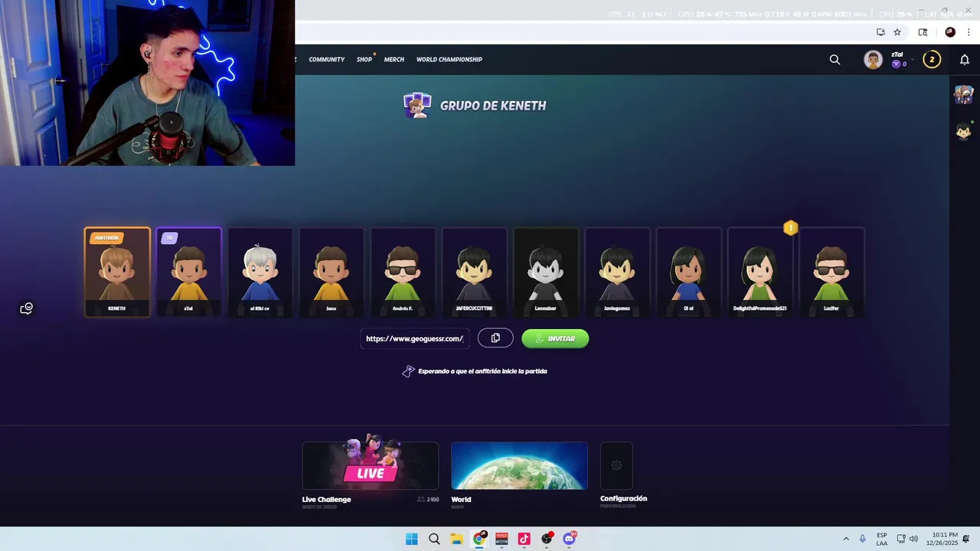980x551 pixels.
Task: Open OBS Studio from taskbar
Action: (x=547, y=539)
